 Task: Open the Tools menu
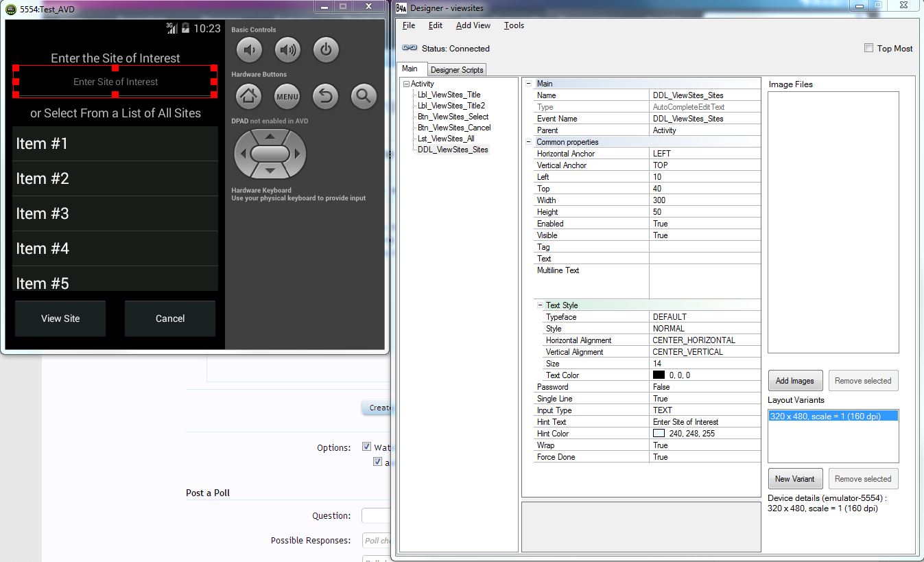point(514,25)
